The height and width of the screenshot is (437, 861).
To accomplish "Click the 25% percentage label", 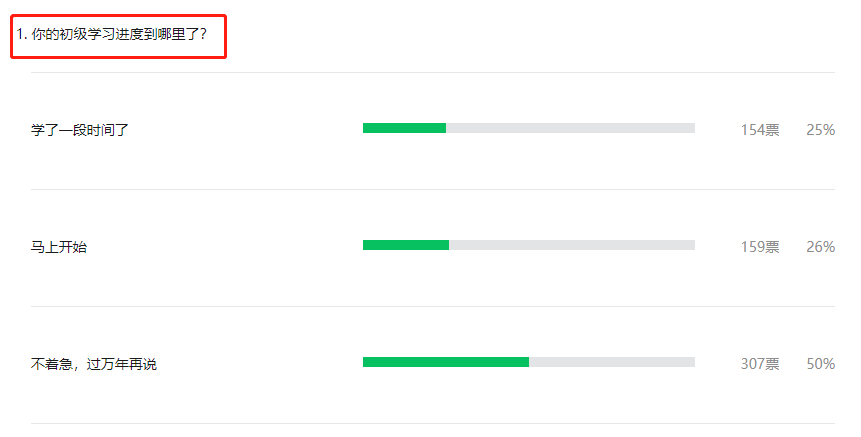I will [x=820, y=130].
